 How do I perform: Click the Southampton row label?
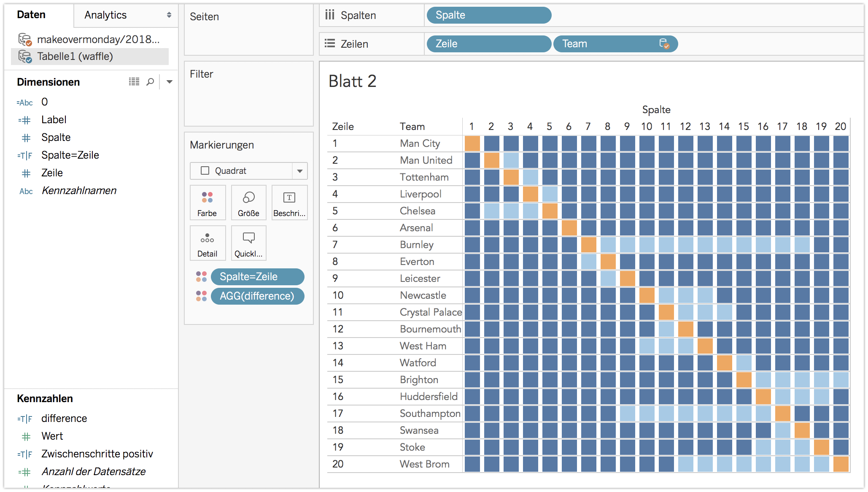click(x=430, y=414)
